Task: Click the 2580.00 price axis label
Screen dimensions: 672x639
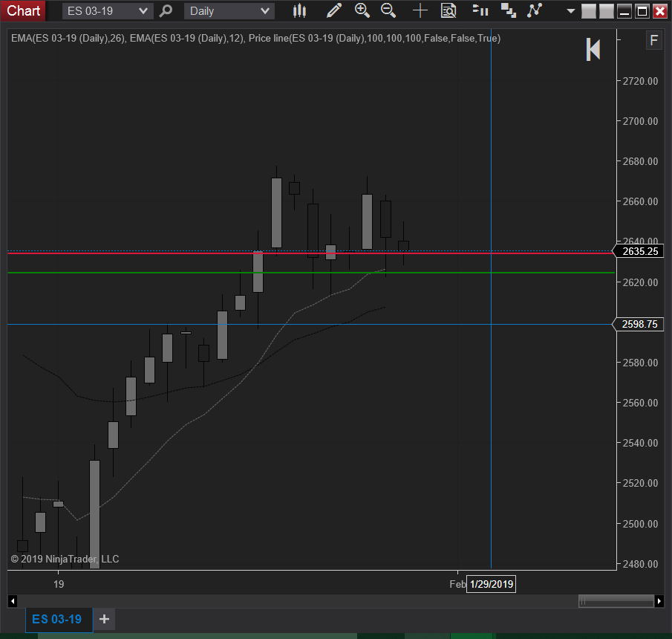Action: coord(640,363)
